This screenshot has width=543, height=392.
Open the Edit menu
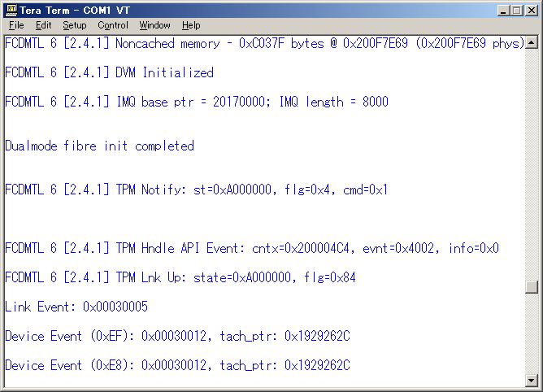(x=43, y=25)
